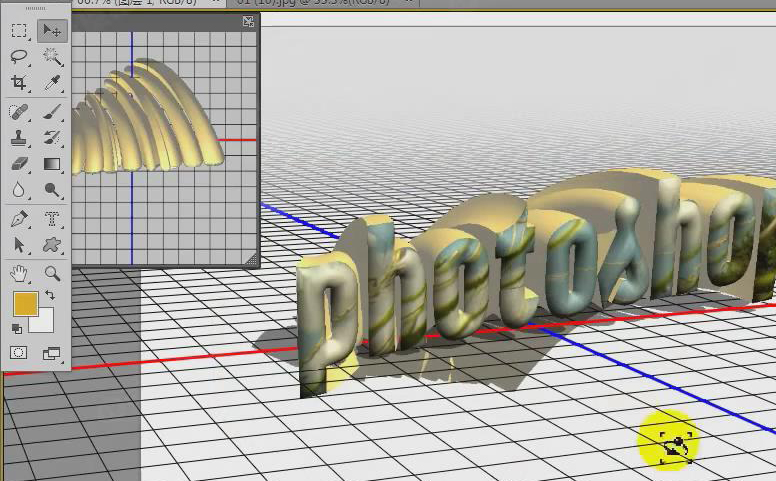
Task: Reset to default foreground and background colors
Action: pos(17,328)
